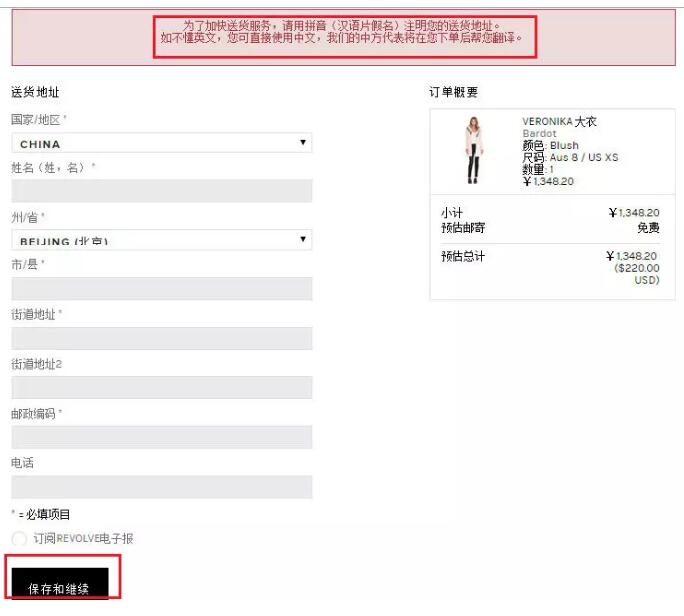
Task: Click the 颜色: Blush text
Action: [550, 145]
